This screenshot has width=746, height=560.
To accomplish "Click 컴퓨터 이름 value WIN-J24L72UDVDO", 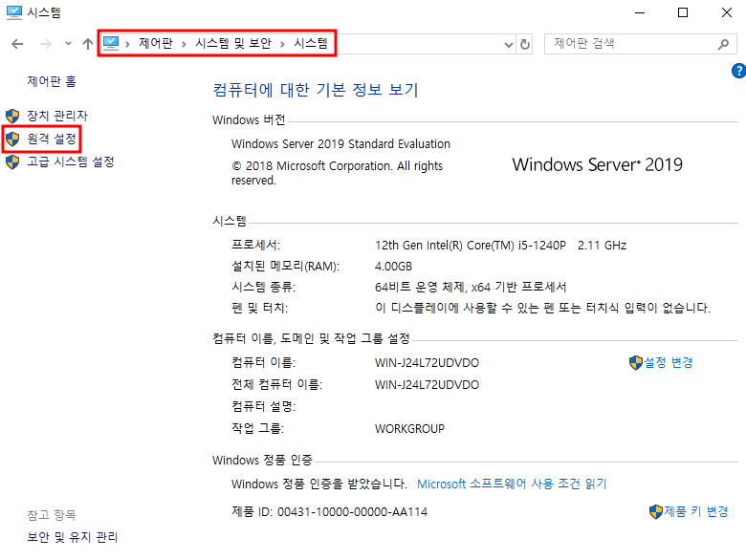I will click(x=427, y=363).
